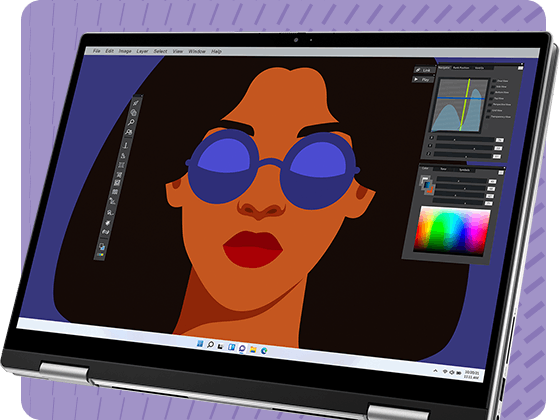Select the polygon shape tool below the brush

pyautogui.click(x=133, y=112)
